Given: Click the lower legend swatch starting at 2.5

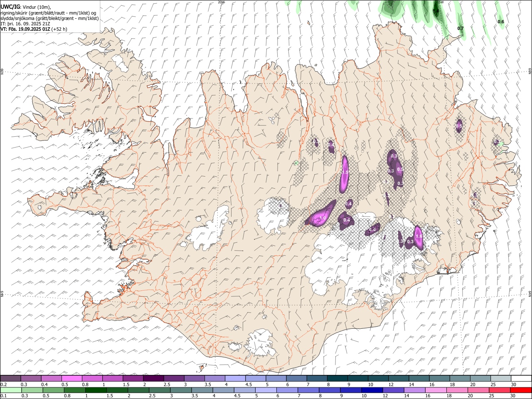Looking at the screenshot, I should pyautogui.click(x=159, y=390).
